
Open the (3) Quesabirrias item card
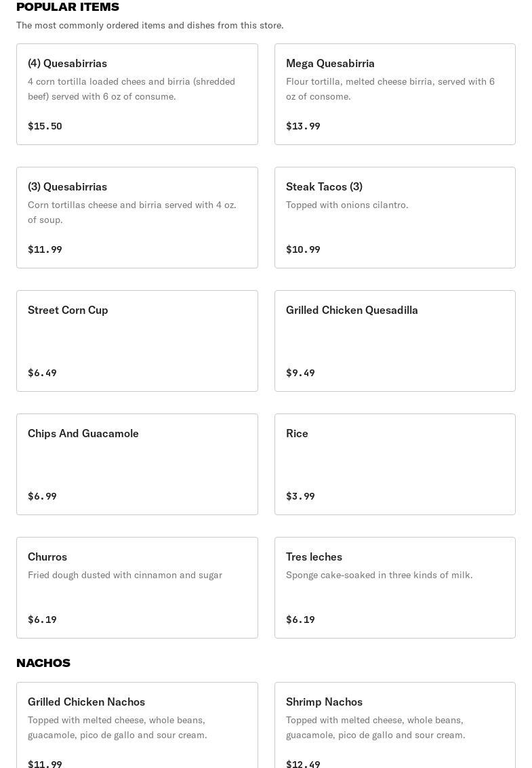pyautogui.click(x=137, y=217)
